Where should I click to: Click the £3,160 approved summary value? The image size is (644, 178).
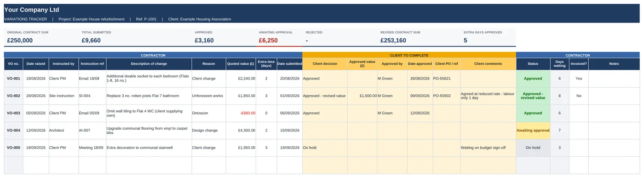coord(204,40)
